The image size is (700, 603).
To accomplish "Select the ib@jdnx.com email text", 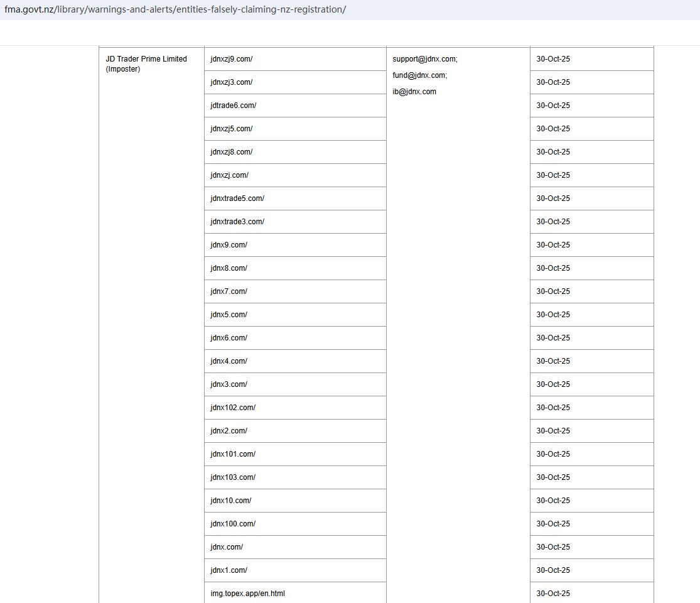I will tap(414, 92).
